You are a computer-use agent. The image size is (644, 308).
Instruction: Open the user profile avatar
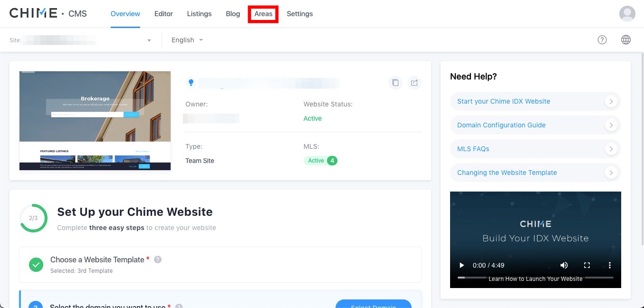pos(627,14)
